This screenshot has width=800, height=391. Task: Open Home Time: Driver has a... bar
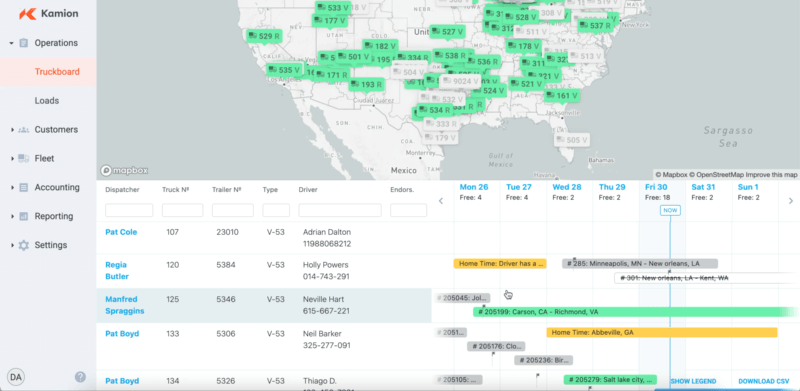(x=500, y=264)
